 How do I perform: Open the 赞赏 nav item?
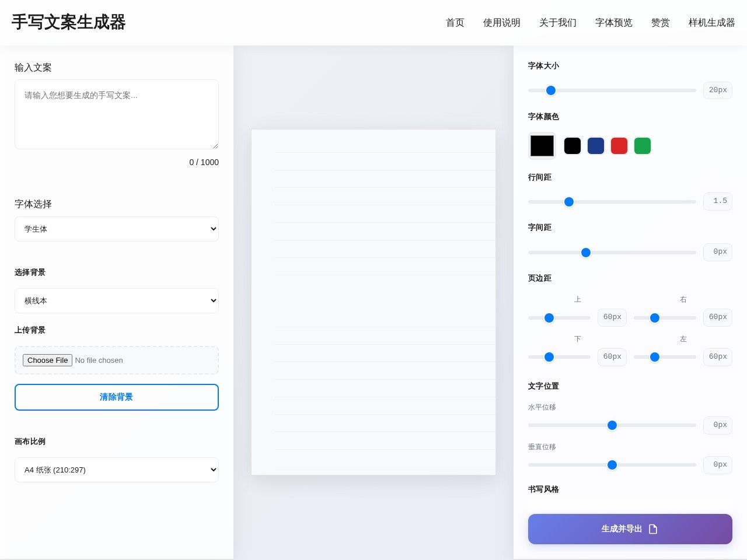pyautogui.click(x=661, y=23)
